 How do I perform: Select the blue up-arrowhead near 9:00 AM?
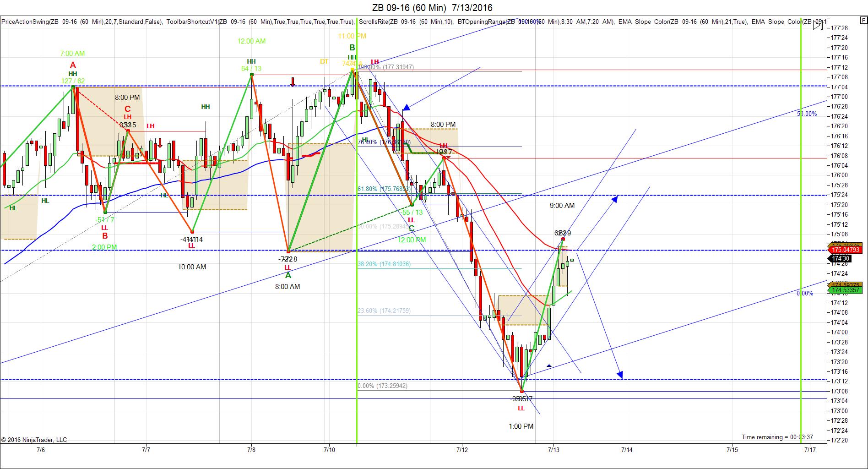click(615, 199)
